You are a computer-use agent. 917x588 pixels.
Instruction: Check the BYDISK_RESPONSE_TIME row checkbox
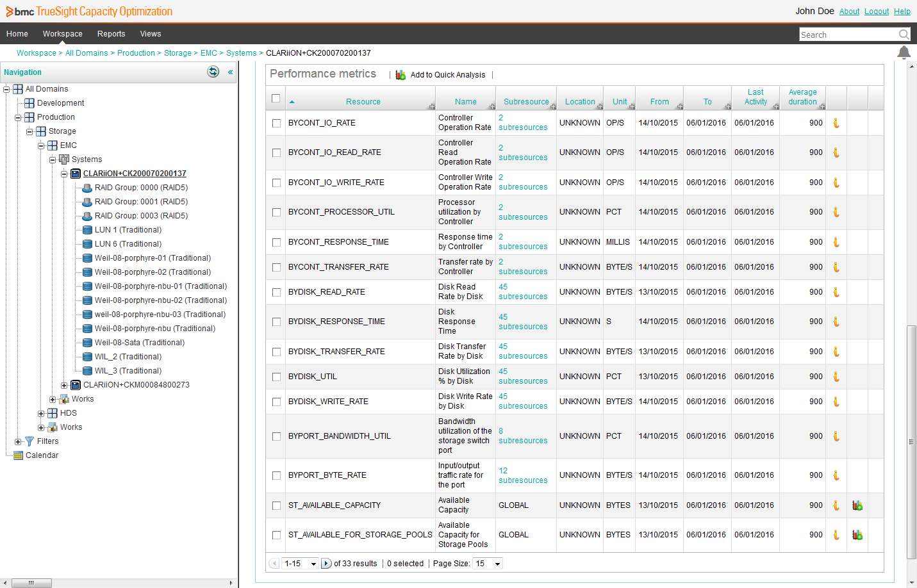tap(276, 322)
